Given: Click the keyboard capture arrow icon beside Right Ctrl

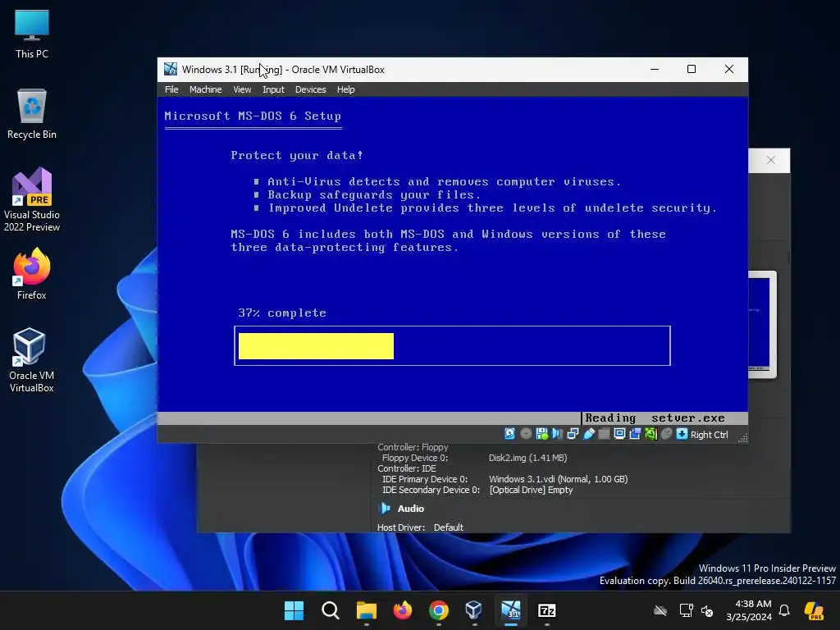Looking at the screenshot, I should (682, 434).
